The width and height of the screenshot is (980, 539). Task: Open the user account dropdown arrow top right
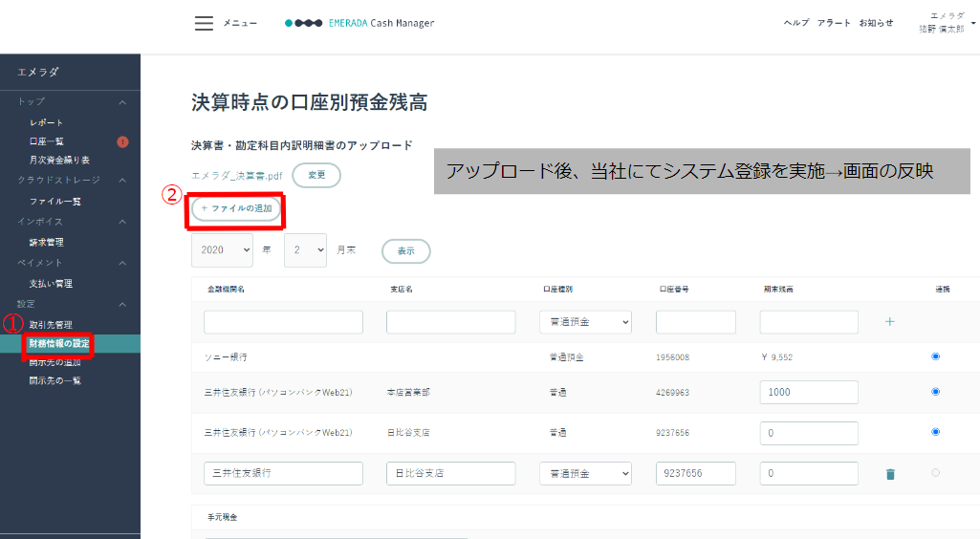(x=973, y=23)
